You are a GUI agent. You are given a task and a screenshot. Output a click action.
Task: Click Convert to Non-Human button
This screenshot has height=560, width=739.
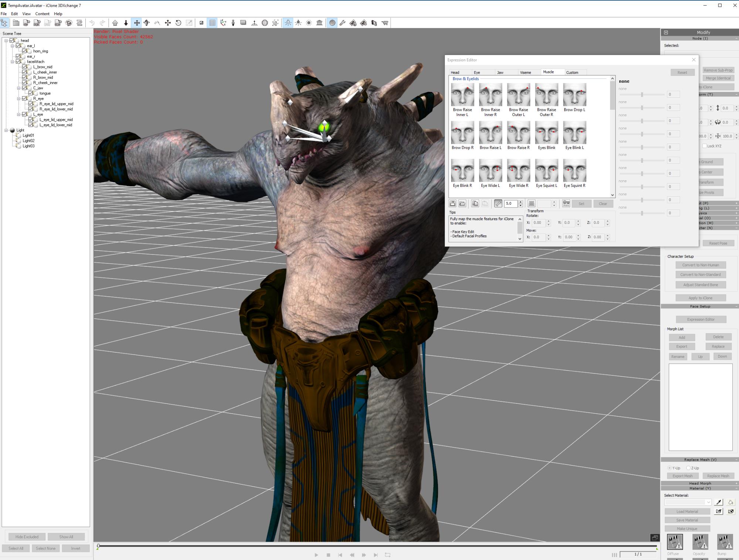[701, 265]
